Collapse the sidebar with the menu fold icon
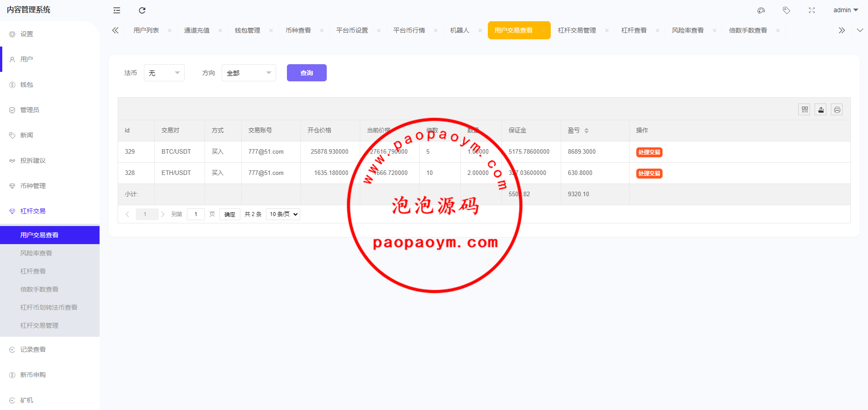 (117, 10)
